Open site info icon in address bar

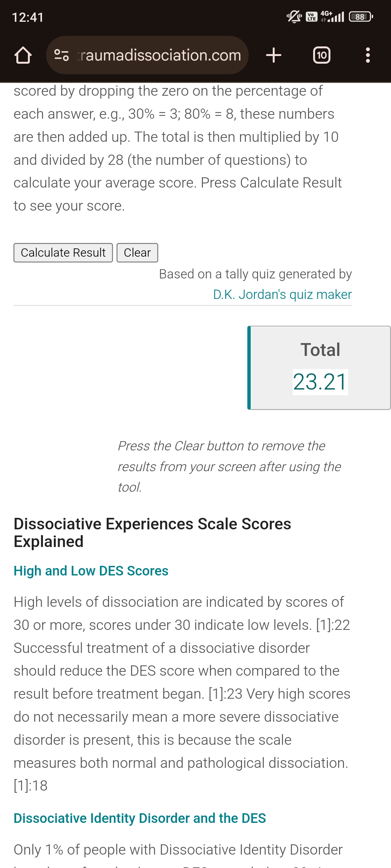62,55
